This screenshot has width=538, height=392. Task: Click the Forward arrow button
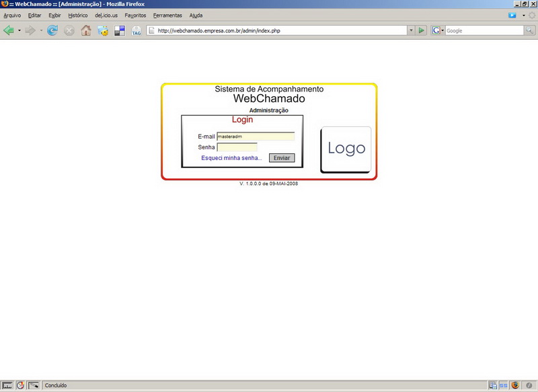pyautogui.click(x=30, y=30)
